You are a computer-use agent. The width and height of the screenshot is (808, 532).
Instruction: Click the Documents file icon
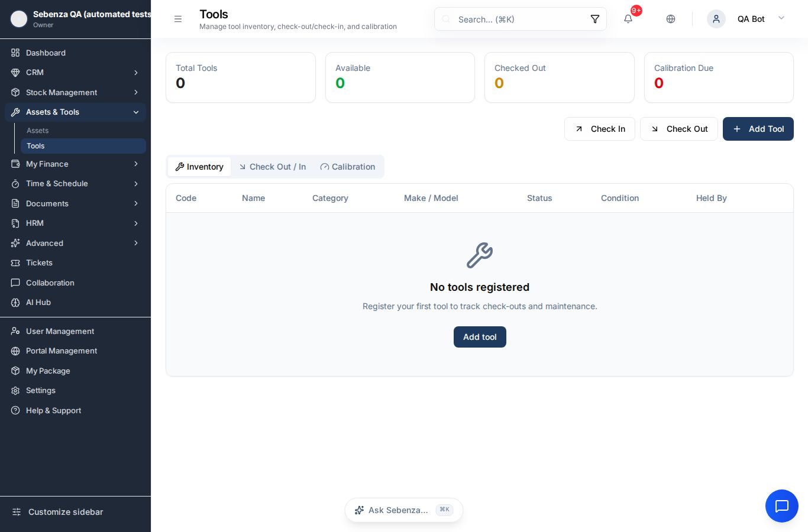15,203
